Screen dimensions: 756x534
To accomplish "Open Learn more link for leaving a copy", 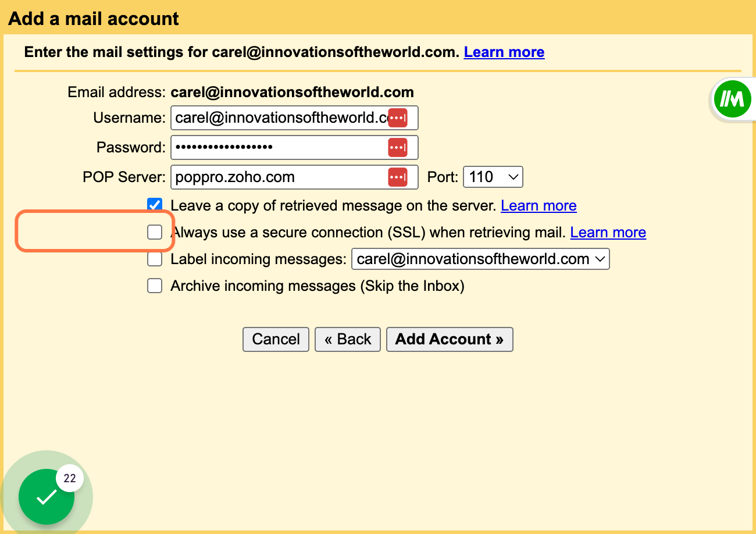I will (x=539, y=205).
